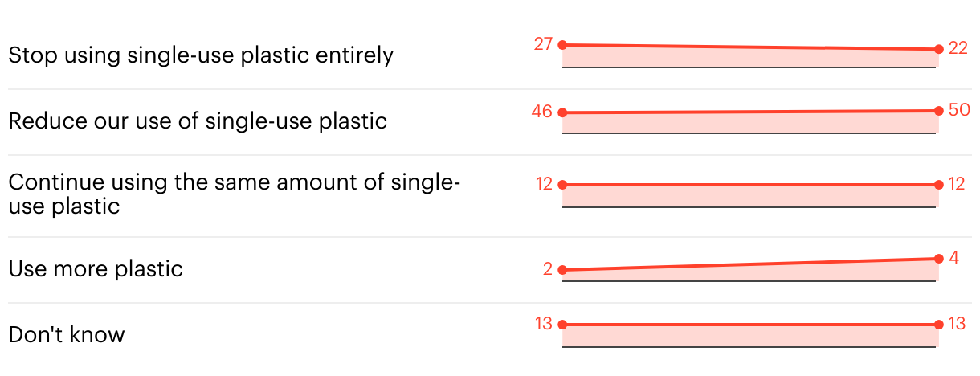Click the number 27 beside the first line

tap(544, 44)
